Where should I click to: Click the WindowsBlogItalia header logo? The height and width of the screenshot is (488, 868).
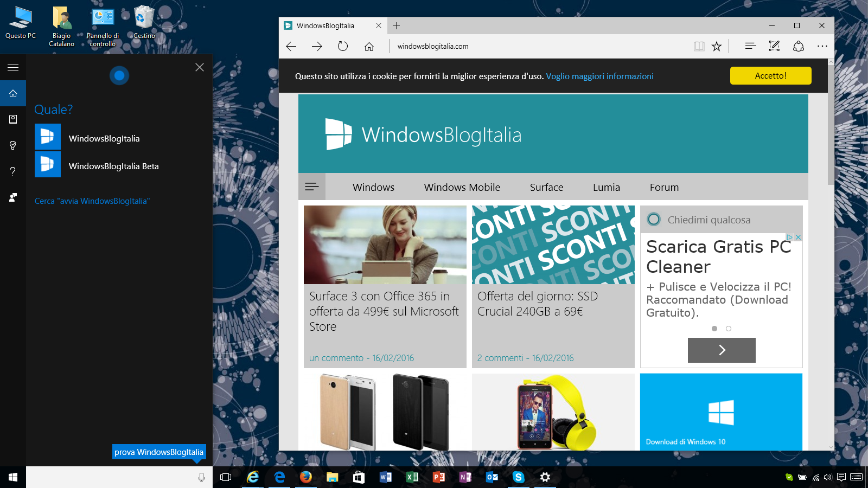tap(423, 134)
